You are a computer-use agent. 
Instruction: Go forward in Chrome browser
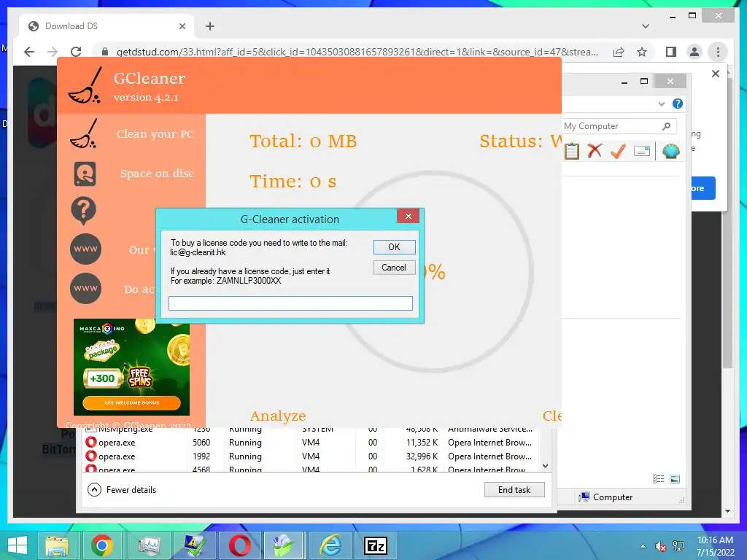coord(53,52)
